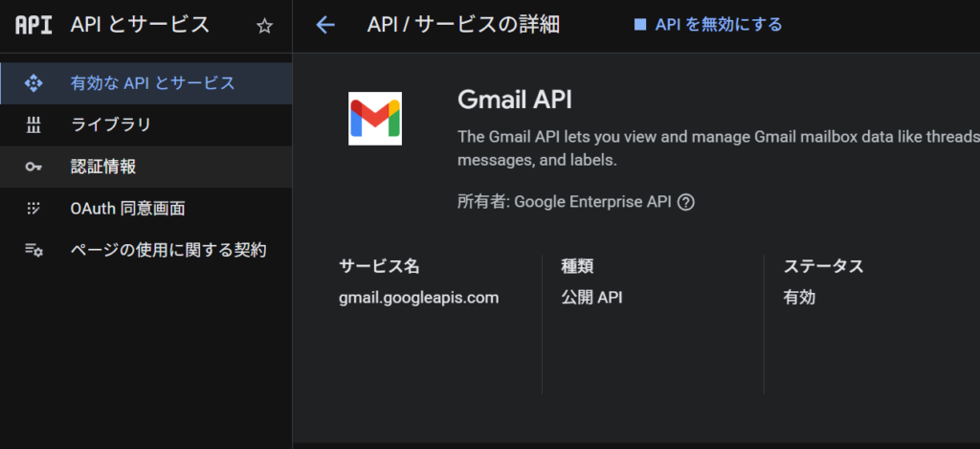Viewport: 980px width, 449px height.
Task: Navigate to OAuth 同意画面
Action: point(127,208)
